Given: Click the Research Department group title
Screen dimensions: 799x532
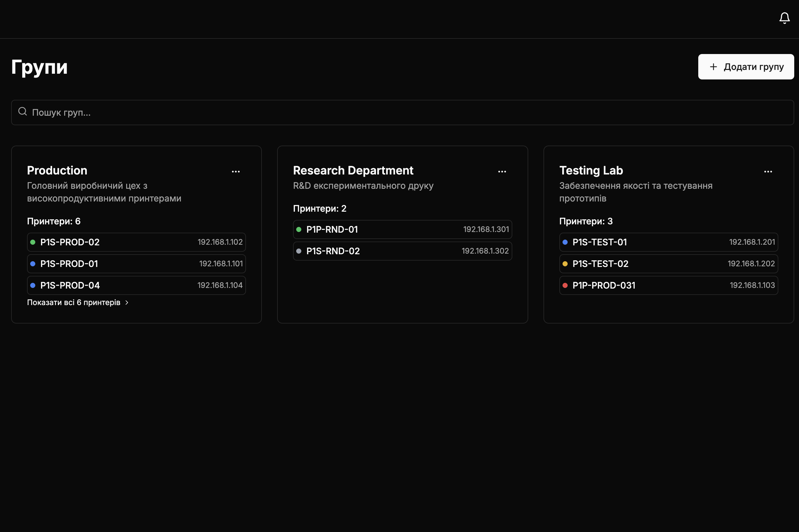Looking at the screenshot, I should (353, 170).
